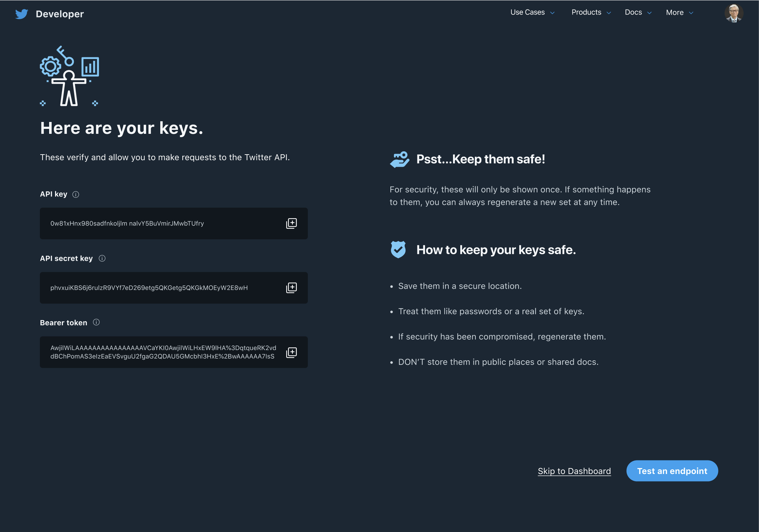Click 'Save them in a secure location.' text

(460, 286)
